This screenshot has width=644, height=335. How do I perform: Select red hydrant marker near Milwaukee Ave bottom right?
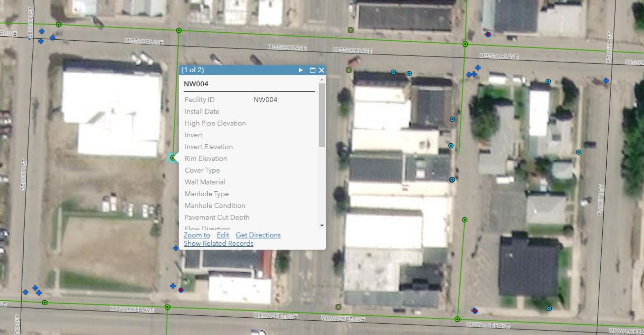pyautogui.click(x=475, y=311)
